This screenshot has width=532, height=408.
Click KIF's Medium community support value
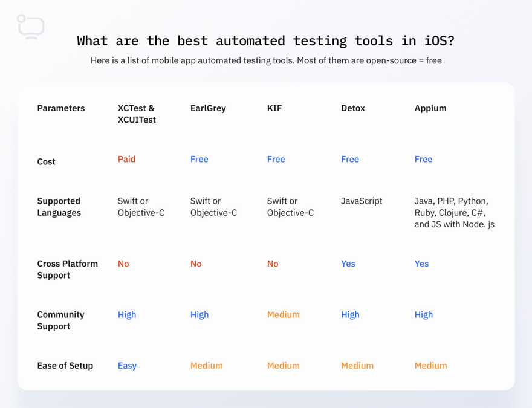(x=283, y=314)
